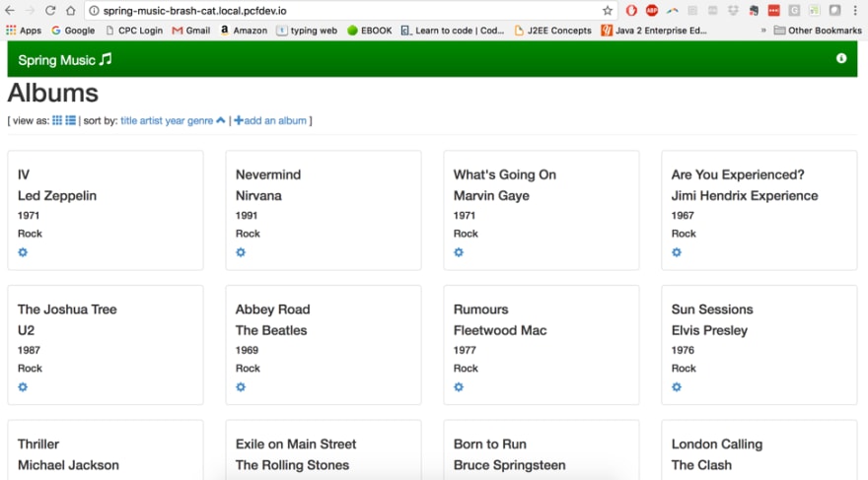This screenshot has height=480, width=868.
Task: View site information icon beside the URL
Action: [x=94, y=11]
